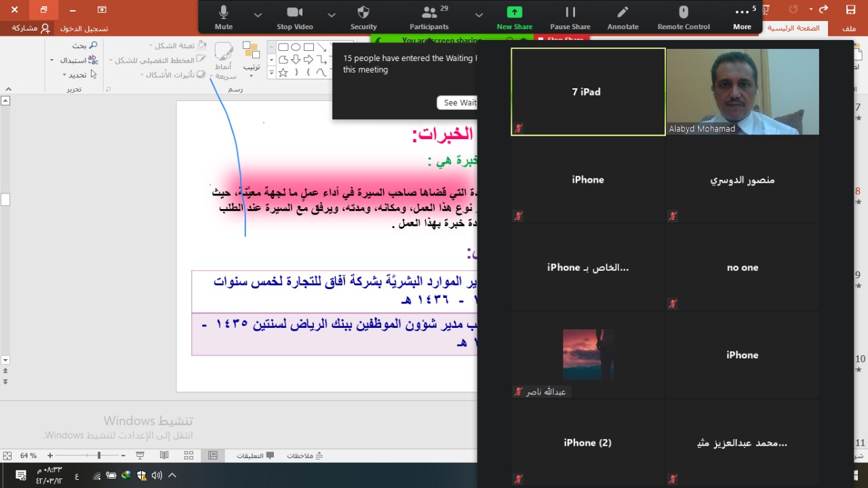Start slideshow from the status bar icon
This screenshot has height=488, width=868.
click(140, 455)
